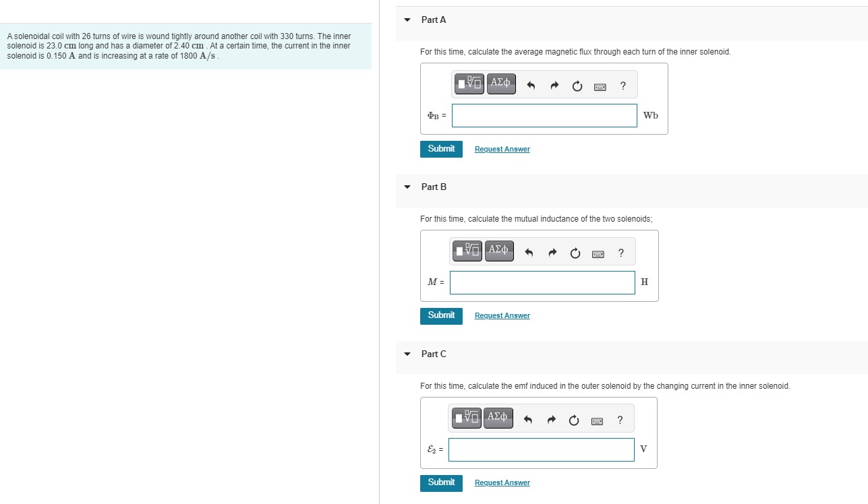Viewport: 868px width, 504px height.
Task: Open Greek symbols palette in Part C
Action: [498, 418]
